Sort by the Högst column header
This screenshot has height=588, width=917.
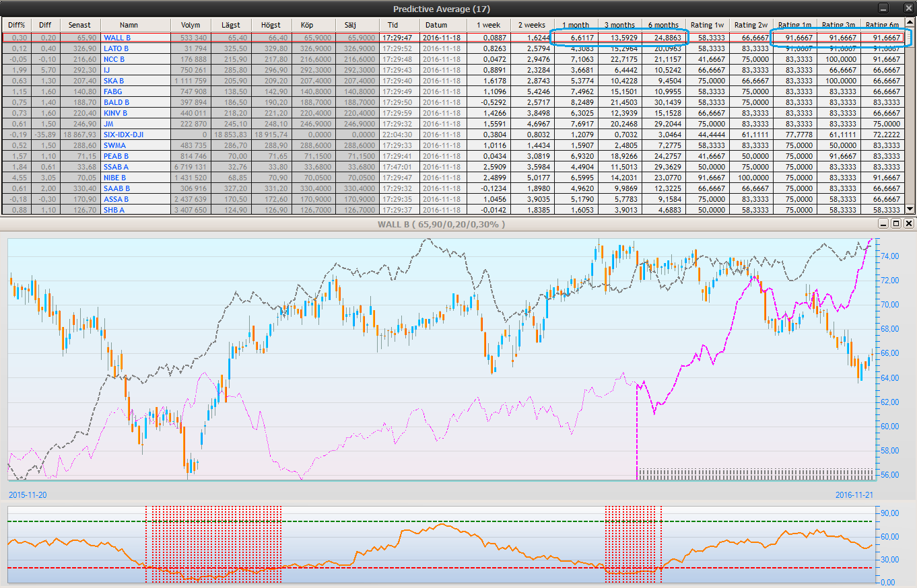tap(271, 25)
